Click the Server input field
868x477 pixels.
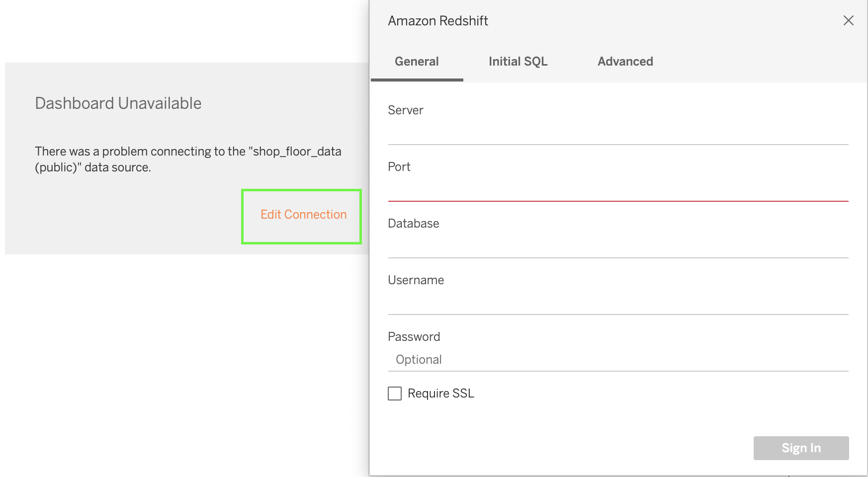coord(618,132)
